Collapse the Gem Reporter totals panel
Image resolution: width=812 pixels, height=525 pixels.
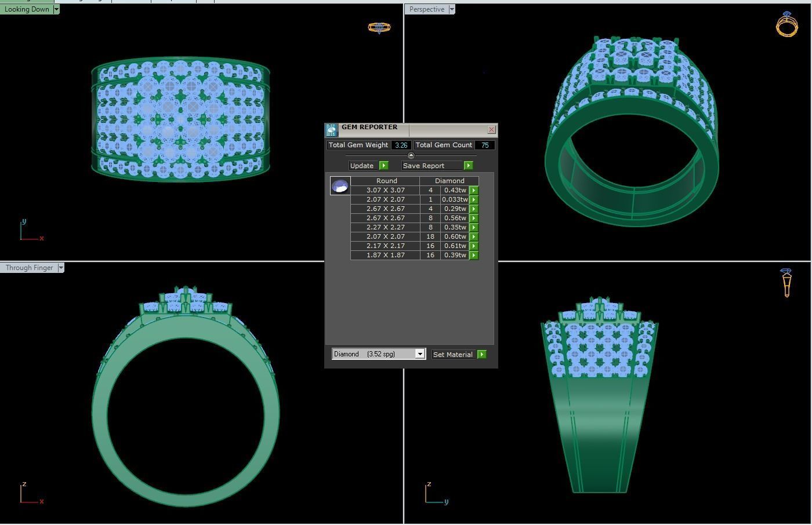pyautogui.click(x=411, y=155)
